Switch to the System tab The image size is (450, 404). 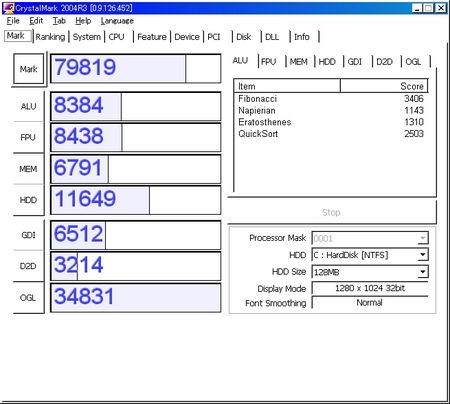[x=87, y=37]
